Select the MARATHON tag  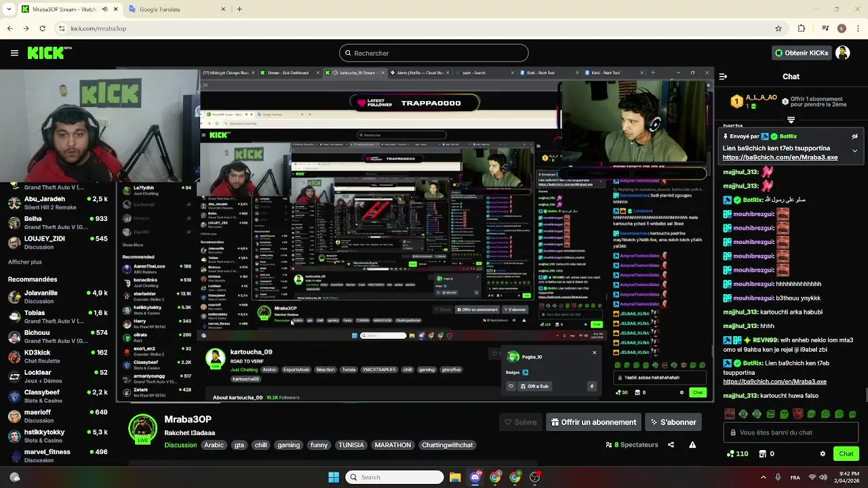393,445
